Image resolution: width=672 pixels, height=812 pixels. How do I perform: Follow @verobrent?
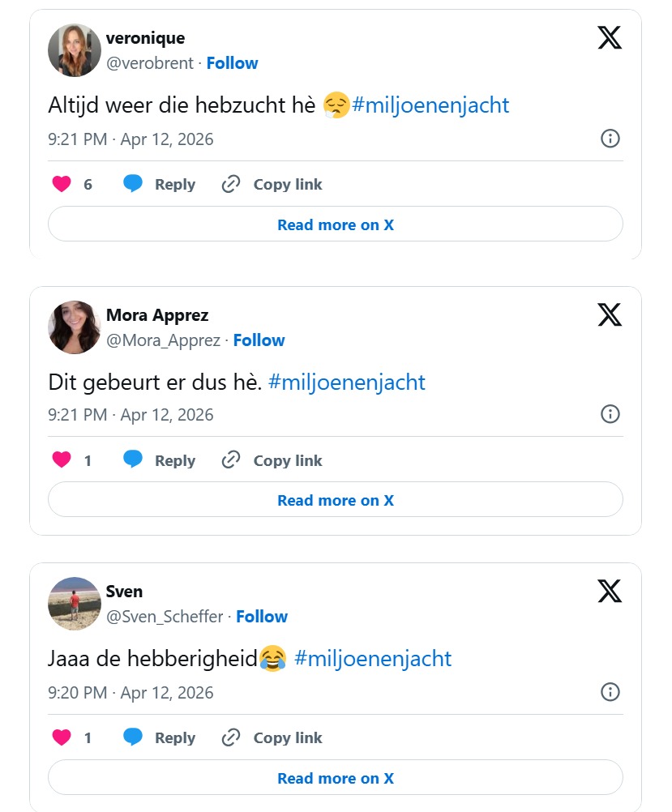(232, 63)
